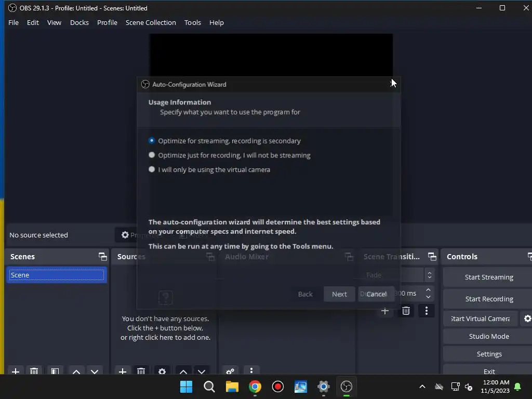Open the Edit menu
This screenshot has width=532, height=399.
pos(33,22)
